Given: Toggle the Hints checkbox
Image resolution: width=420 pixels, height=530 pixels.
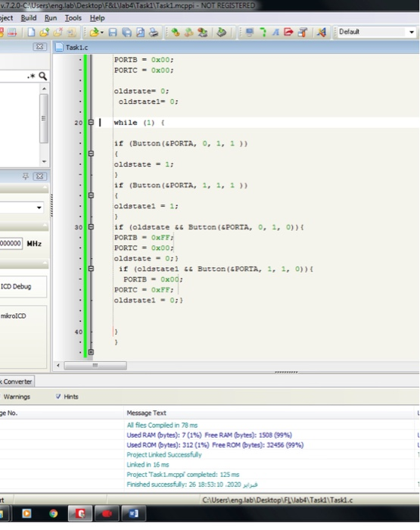Looking at the screenshot, I should (x=58, y=397).
